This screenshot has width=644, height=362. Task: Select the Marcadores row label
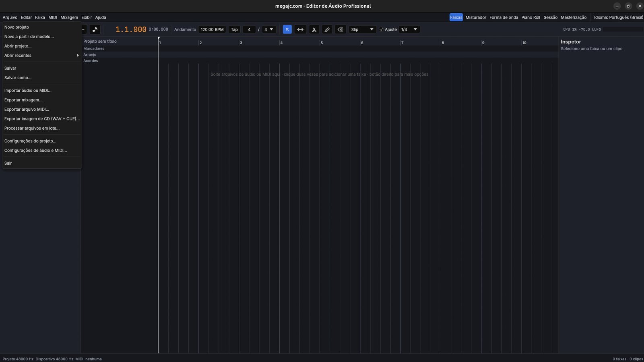click(x=94, y=49)
